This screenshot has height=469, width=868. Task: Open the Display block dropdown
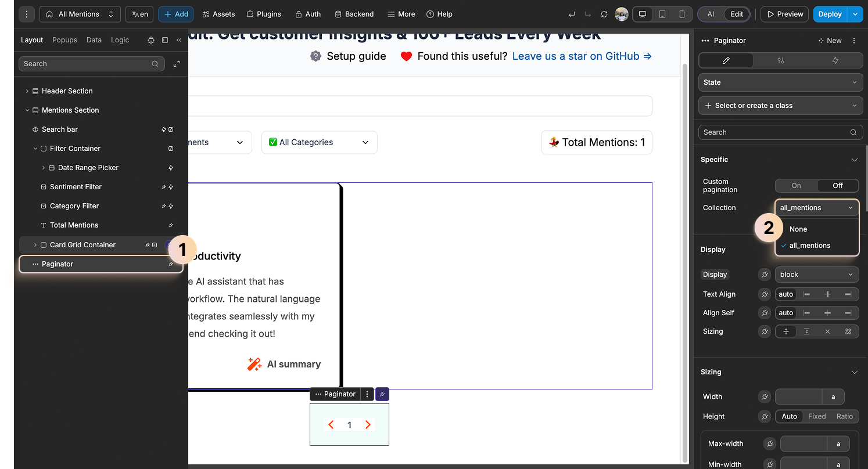click(816, 274)
